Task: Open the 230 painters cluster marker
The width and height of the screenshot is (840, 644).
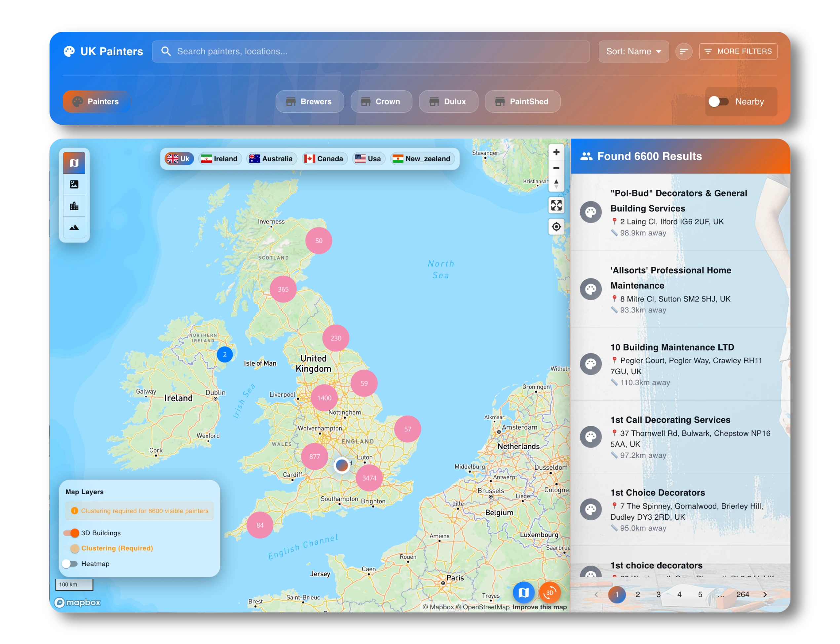Action: pyautogui.click(x=336, y=338)
